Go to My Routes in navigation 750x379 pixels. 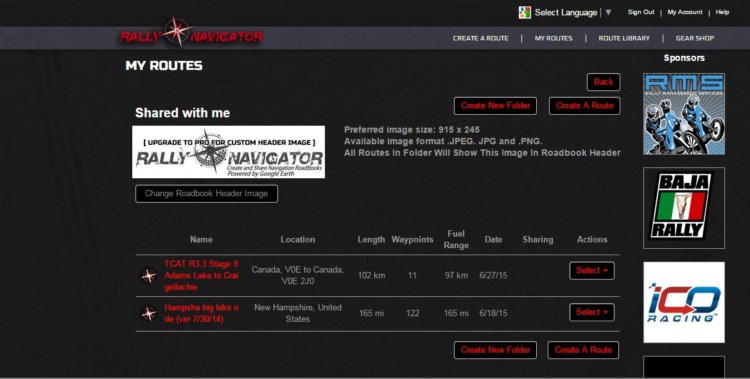click(553, 38)
